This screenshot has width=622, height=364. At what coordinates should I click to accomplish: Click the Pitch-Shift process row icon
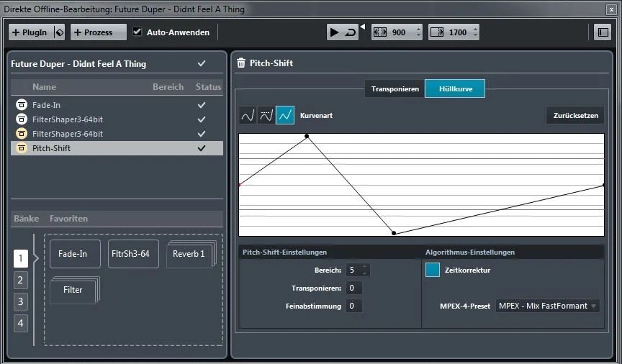(22, 148)
